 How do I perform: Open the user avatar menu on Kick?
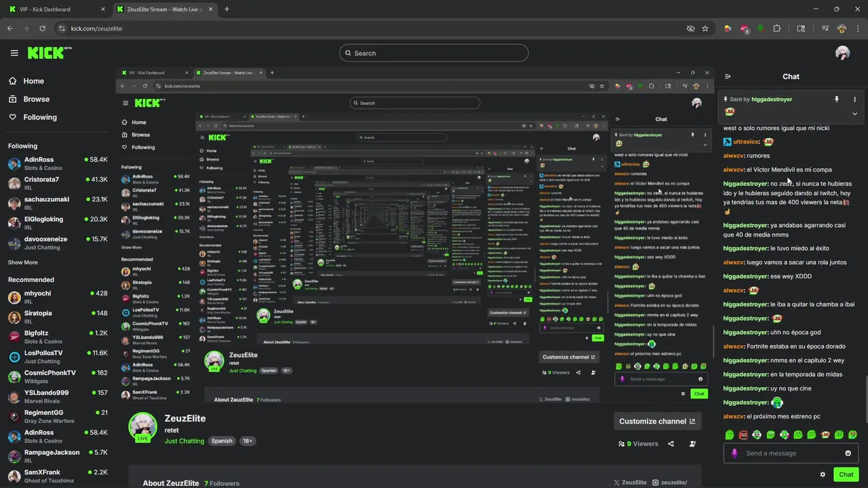pos(842,53)
